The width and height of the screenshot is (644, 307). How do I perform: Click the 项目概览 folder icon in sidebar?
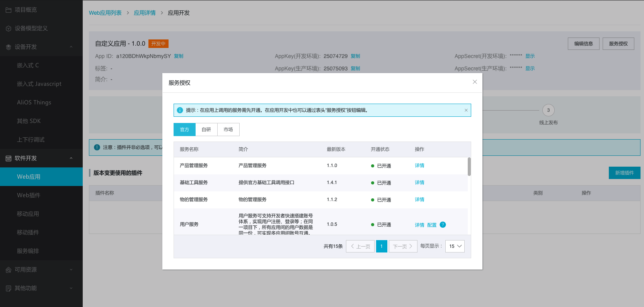point(9,10)
